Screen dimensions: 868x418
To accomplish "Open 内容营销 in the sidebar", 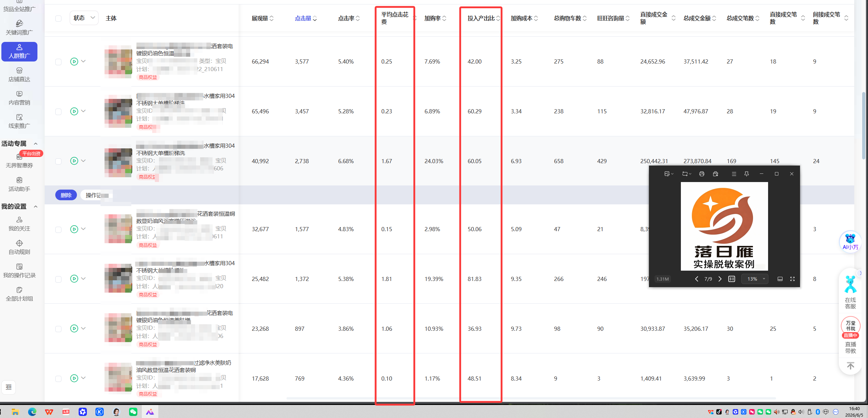I will pos(19,98).
